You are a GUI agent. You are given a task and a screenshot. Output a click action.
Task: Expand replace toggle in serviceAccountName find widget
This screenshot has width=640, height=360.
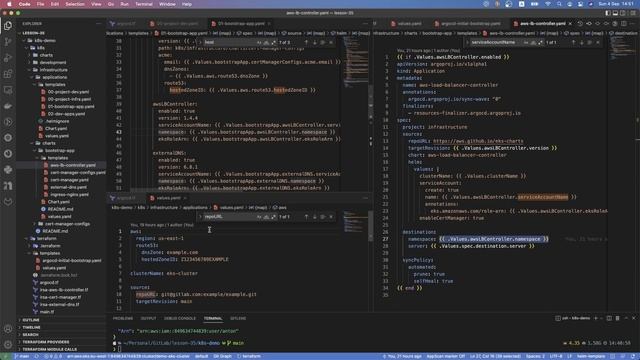click(467, 42)
